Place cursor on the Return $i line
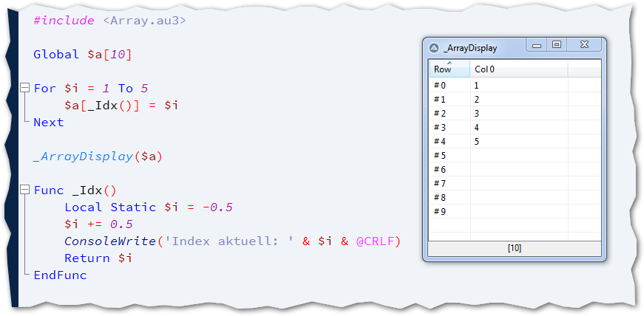Screen dimensions: 644x316 pos(98,258)
